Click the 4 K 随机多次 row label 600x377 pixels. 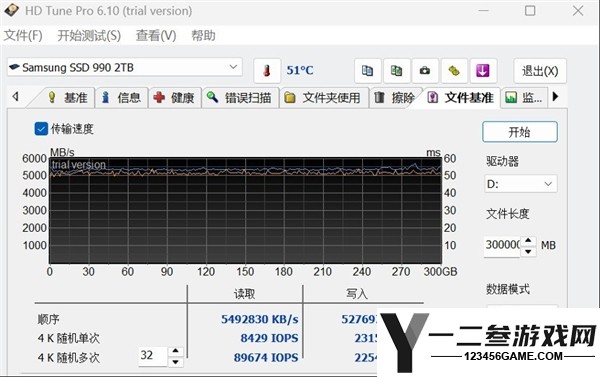coord(68,358)
